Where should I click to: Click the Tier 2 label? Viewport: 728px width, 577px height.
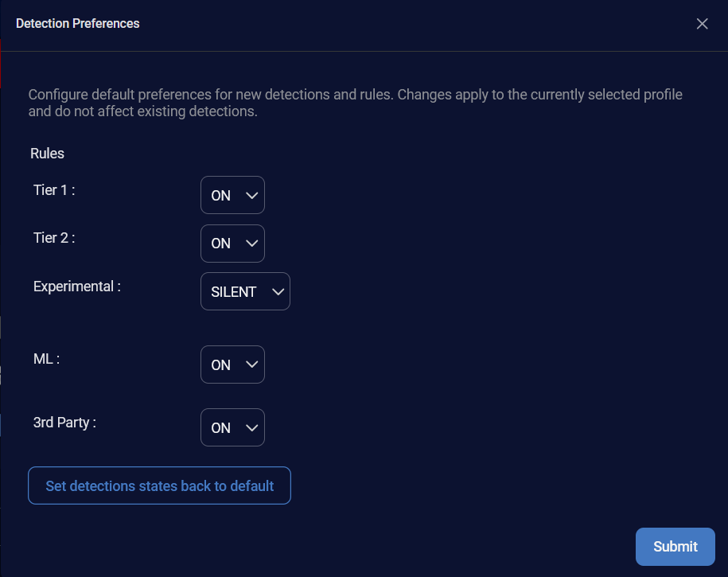pos(54,238)
